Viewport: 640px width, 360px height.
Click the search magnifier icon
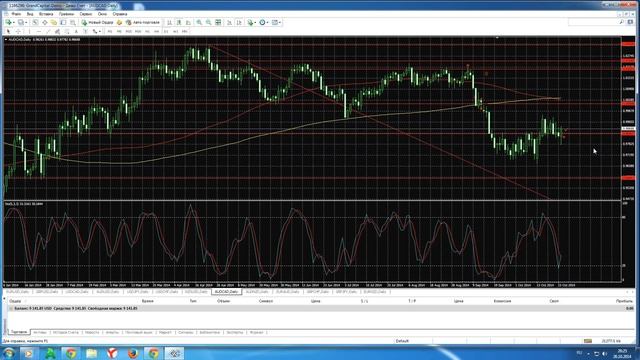pos(622,22)
